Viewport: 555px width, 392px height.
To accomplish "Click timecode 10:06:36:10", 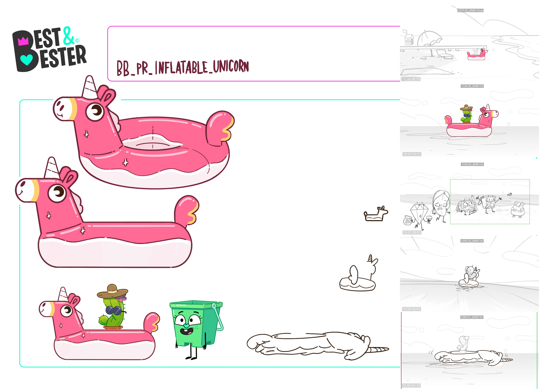I will [411, 79].
